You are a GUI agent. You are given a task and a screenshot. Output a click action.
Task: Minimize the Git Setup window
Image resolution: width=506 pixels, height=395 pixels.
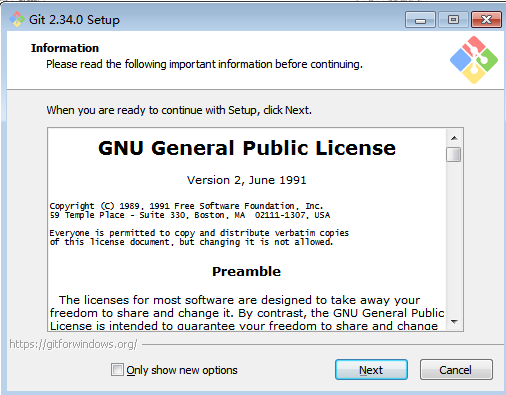(x=420, y=20)
